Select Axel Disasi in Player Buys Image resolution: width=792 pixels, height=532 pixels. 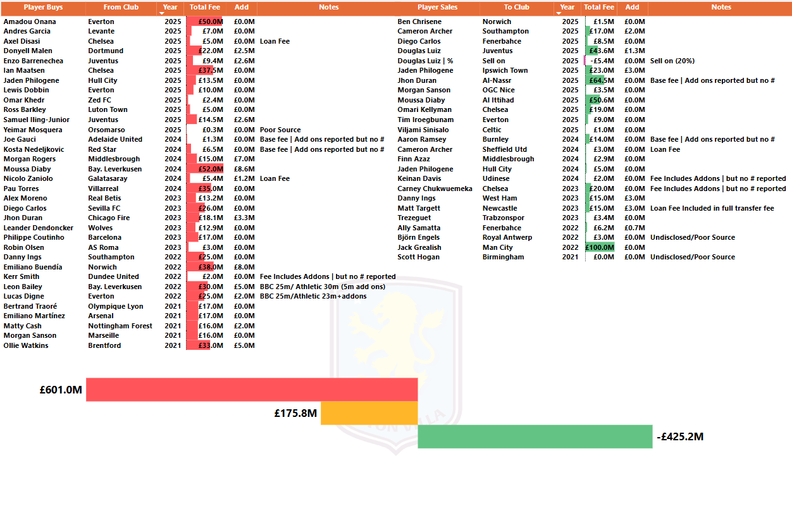[22, 41]
